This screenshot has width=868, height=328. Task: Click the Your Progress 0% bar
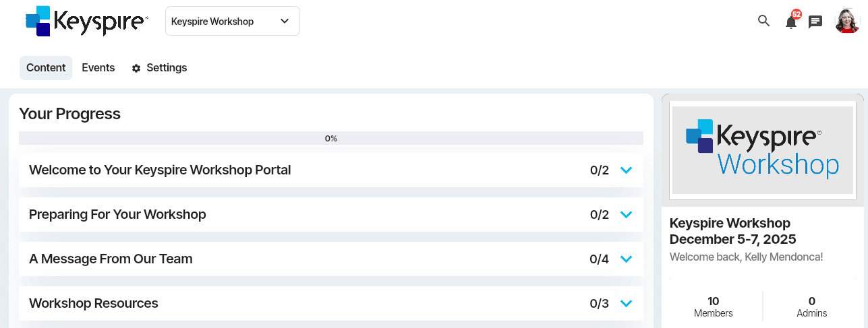click(x=330, y=139)
